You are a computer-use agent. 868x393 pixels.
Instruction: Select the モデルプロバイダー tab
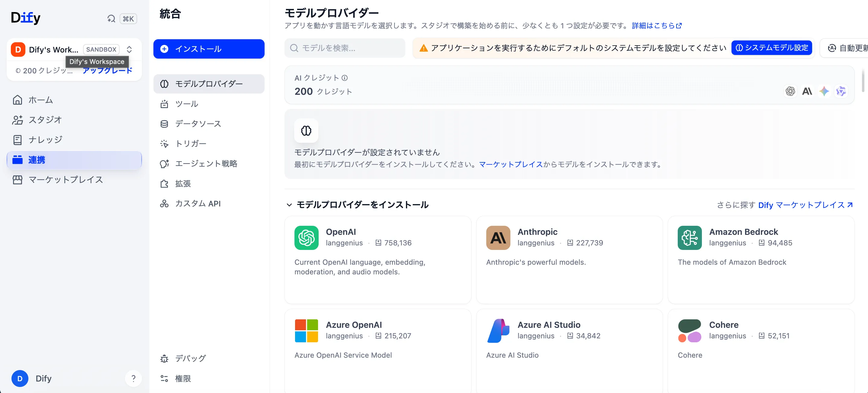pyautogui.click(x=209, y=84)
